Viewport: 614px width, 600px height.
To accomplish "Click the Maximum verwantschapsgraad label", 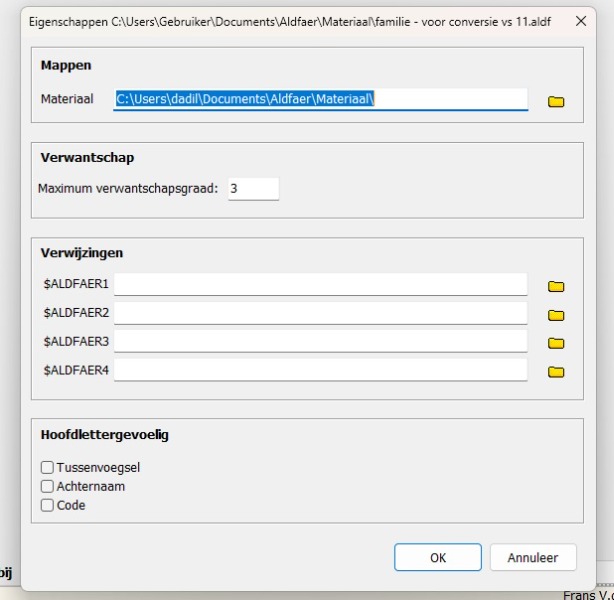I will point(128,188).
